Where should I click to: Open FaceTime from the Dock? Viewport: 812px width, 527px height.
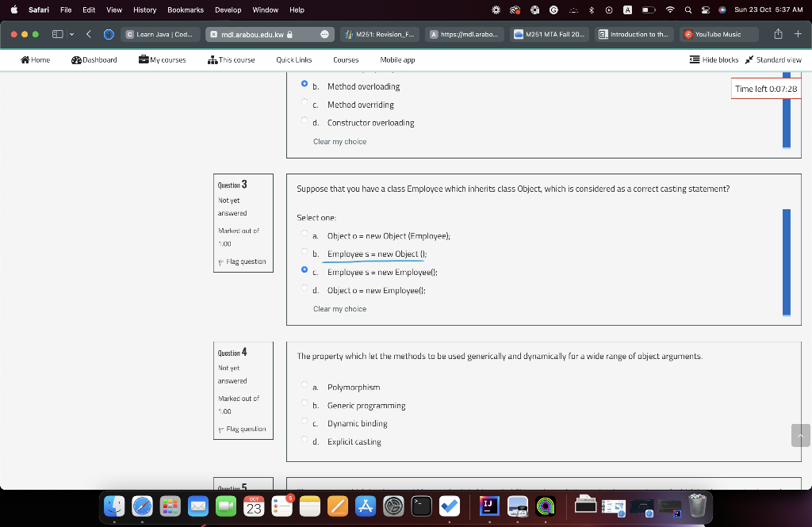click(x=226, y=506)
